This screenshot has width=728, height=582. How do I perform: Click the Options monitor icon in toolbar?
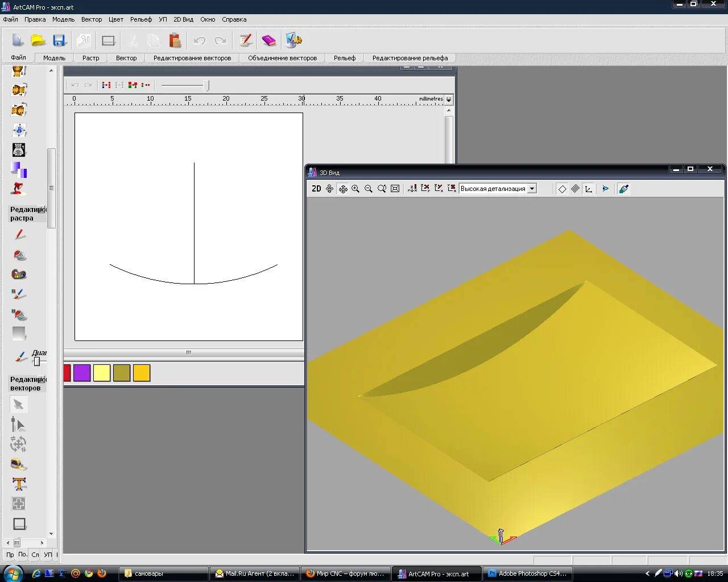[293, 40]
